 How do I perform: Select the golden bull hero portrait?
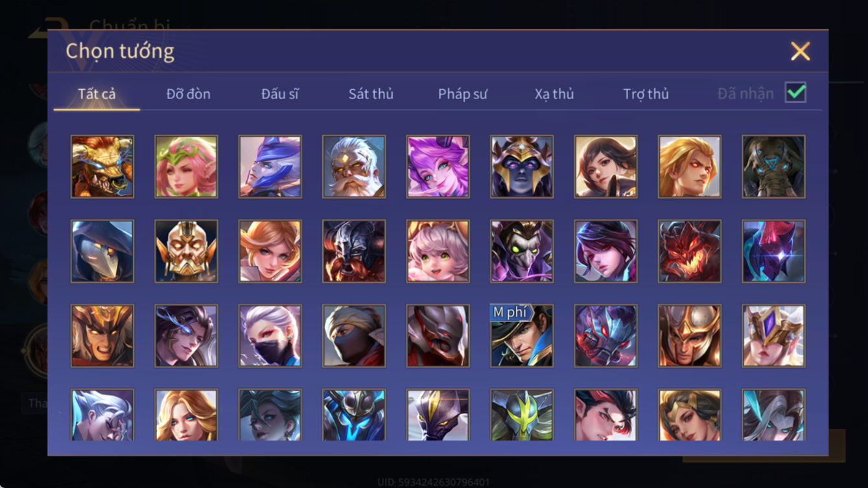(x=102, y=167)
